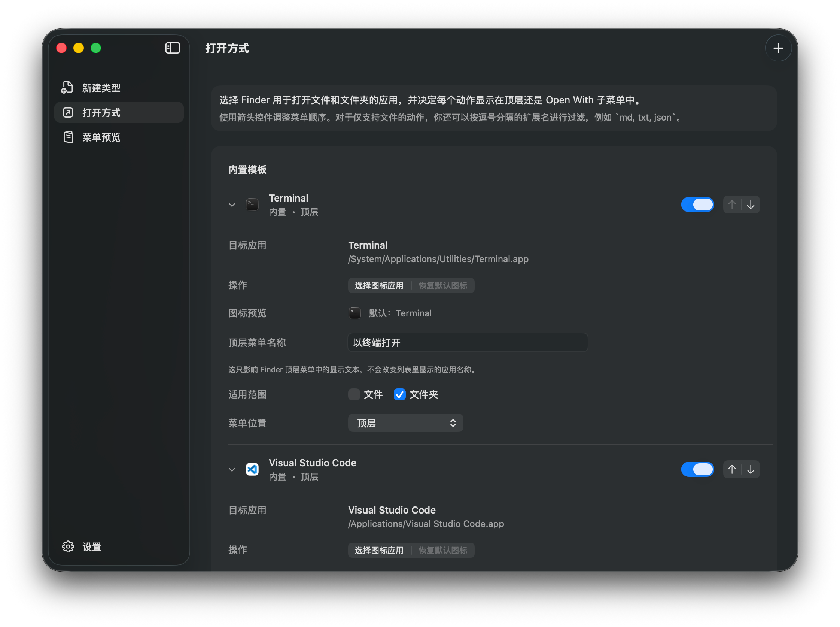The height and width of the screenshot is (627, 840).
Task: Click Terminal's 选择图标应用 button
Action: pyautogui.click(x=379, y=285)
